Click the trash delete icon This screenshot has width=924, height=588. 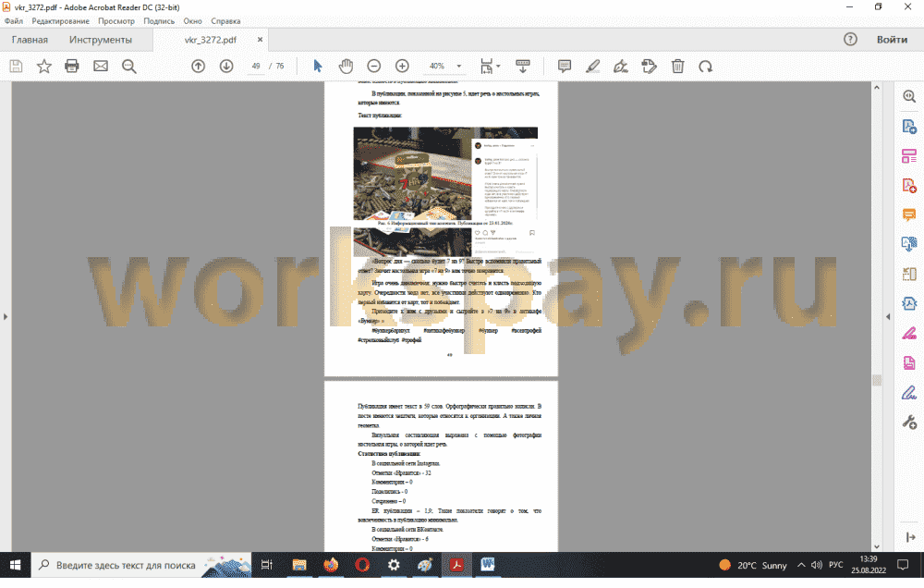point(677,66)
